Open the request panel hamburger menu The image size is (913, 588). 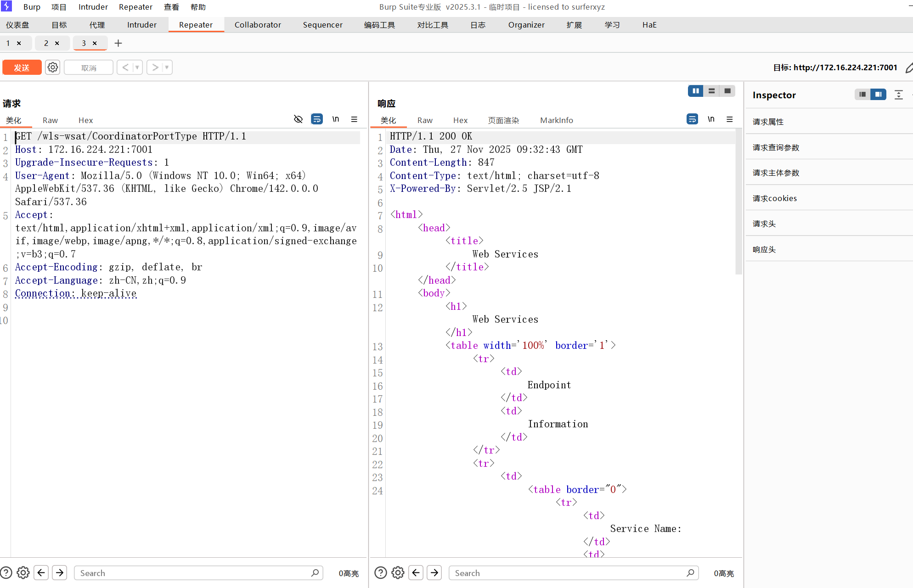[354, 119]
